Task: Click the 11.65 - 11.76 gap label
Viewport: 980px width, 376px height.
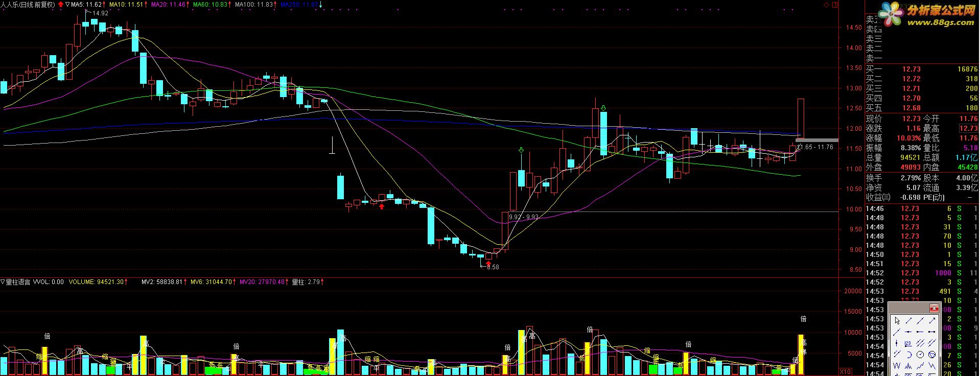Action: point(816,147)
